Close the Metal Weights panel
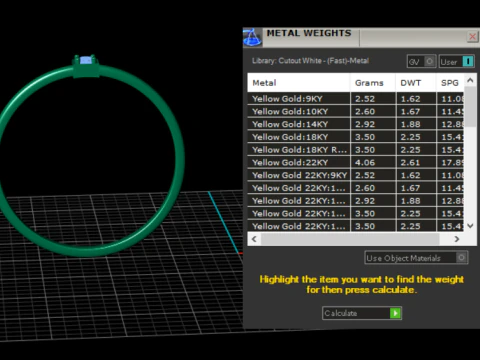 (472, 36)
